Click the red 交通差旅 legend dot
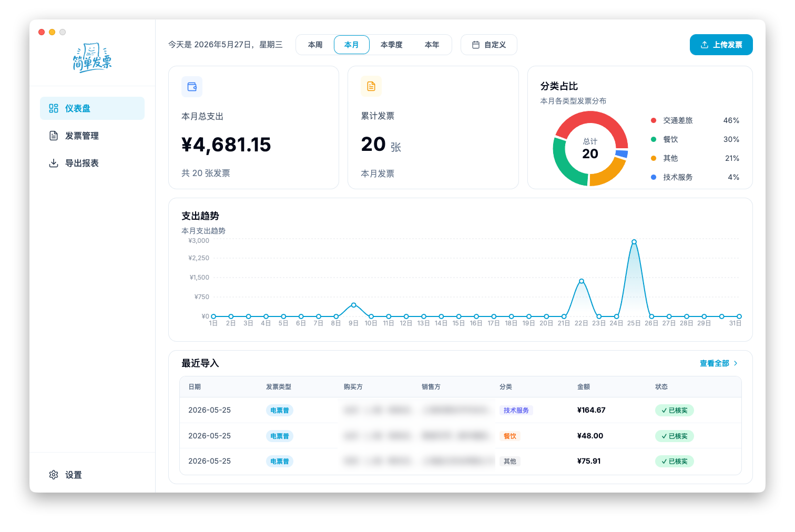Image resolution: width=795 pixels, height=532 pixels. [x=654, y=120]
